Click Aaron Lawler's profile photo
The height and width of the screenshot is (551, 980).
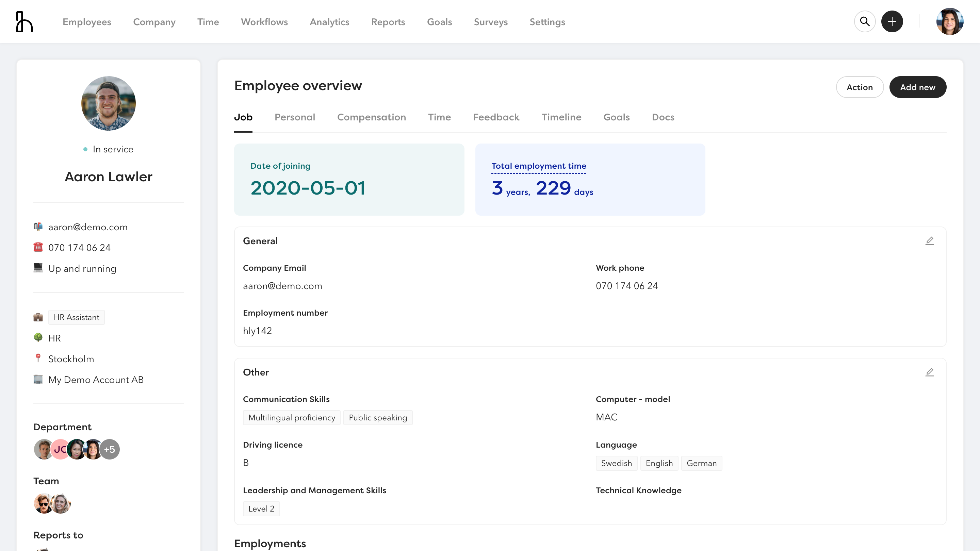pos(108,103)
